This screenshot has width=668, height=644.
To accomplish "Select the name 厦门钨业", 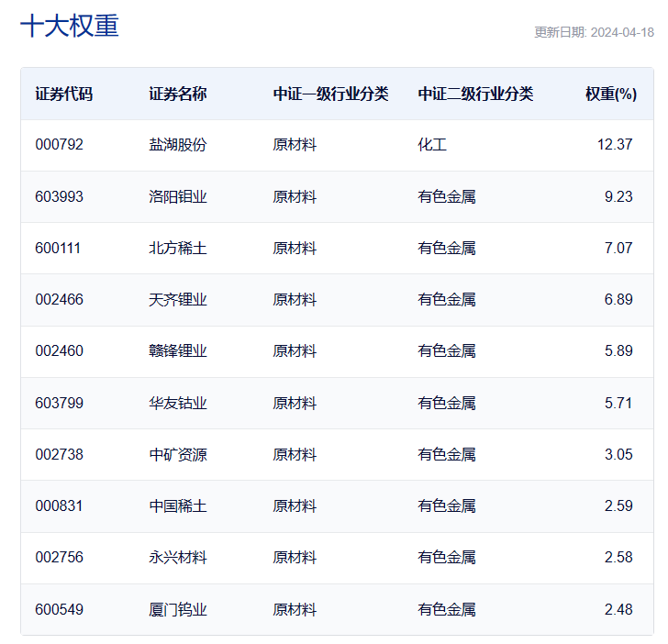I will (x=178, y=609).
